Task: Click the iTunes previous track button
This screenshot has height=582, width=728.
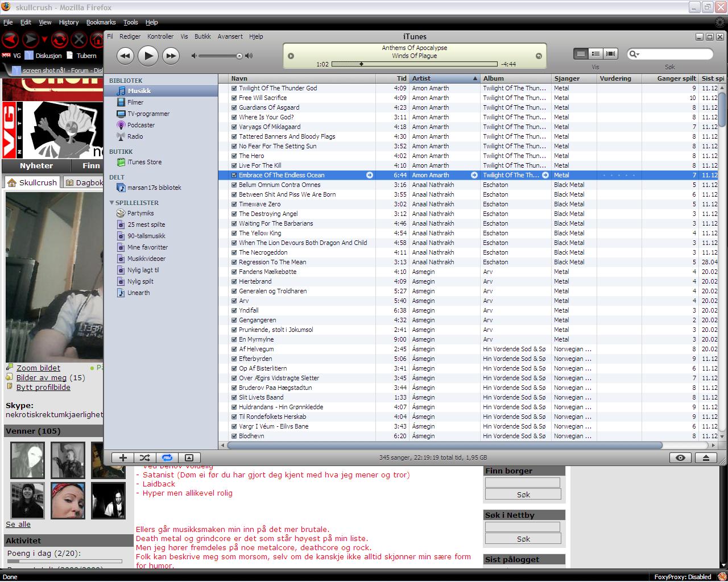Action: 125,56
